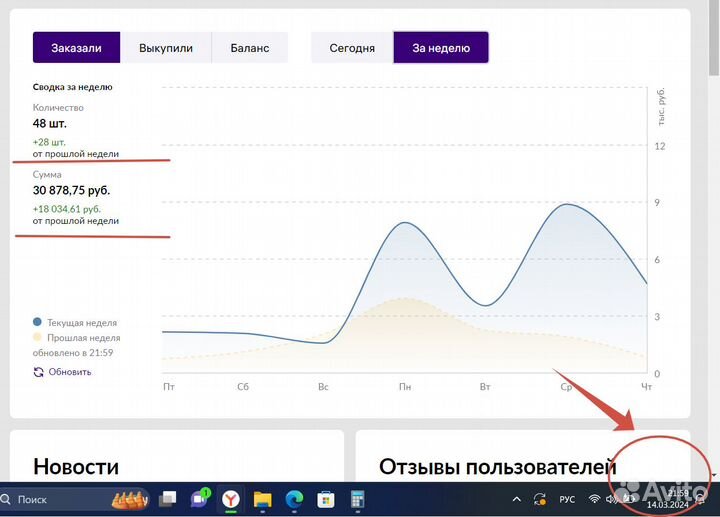The width and height of the screenshot is (720, 517).
Task: Switch to the Заказали tab
Action: [x=76, y=48]
